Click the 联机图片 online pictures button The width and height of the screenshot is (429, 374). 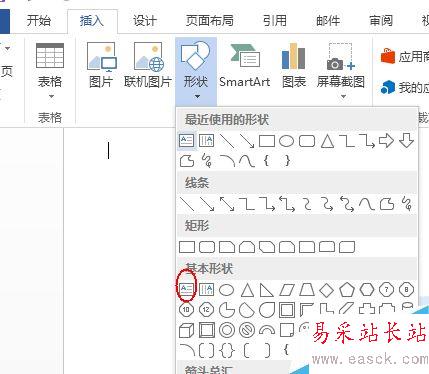tap(148, 65)
